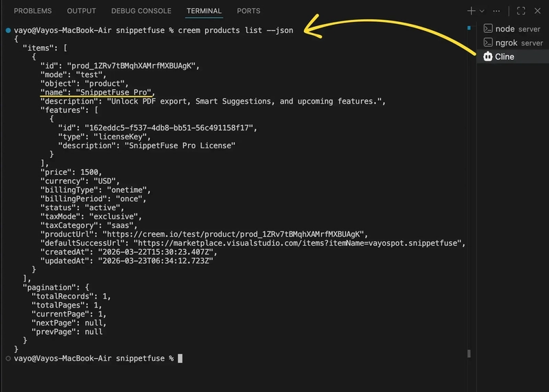Click the feature id "162eddc5-f537-4db8-bb51-56c491158f17"
The height and width of the screenshot is (392, 549).
click(169, 128)
